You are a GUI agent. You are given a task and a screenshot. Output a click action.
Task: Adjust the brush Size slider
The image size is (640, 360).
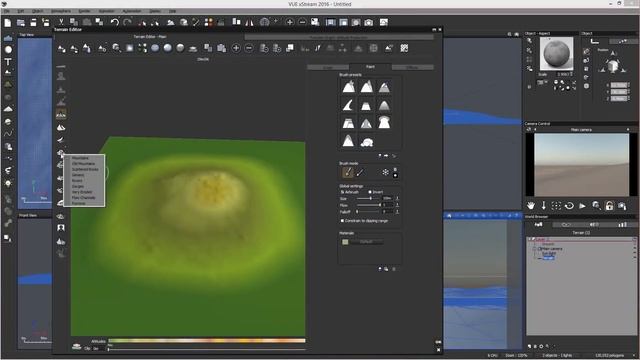pos(368,198)
